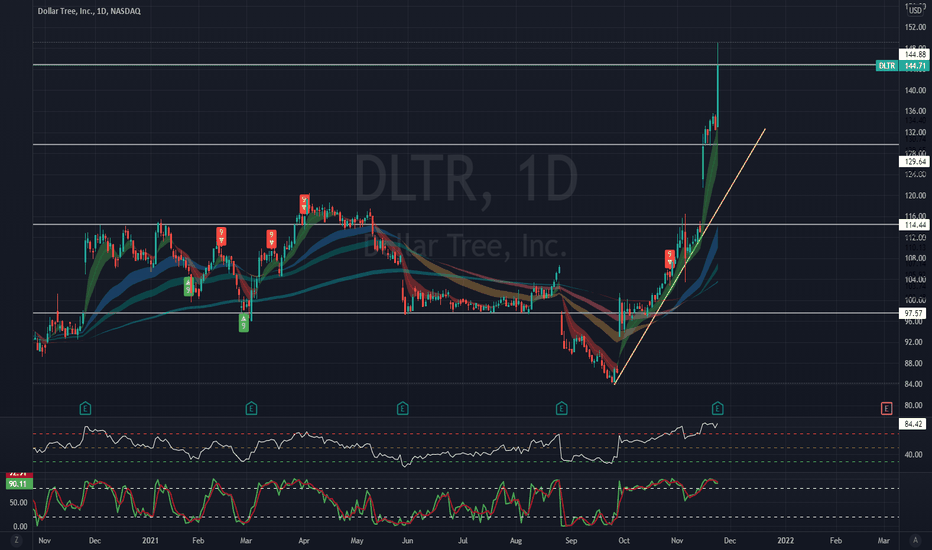Click the earnings E marker near December 2020

pyautogui.click(x=85, y=408)
